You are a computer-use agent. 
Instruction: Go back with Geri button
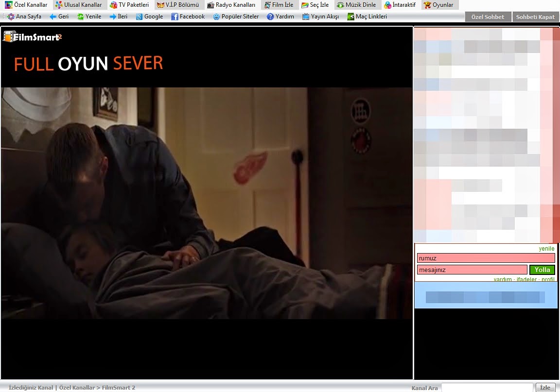click(59, 17)
